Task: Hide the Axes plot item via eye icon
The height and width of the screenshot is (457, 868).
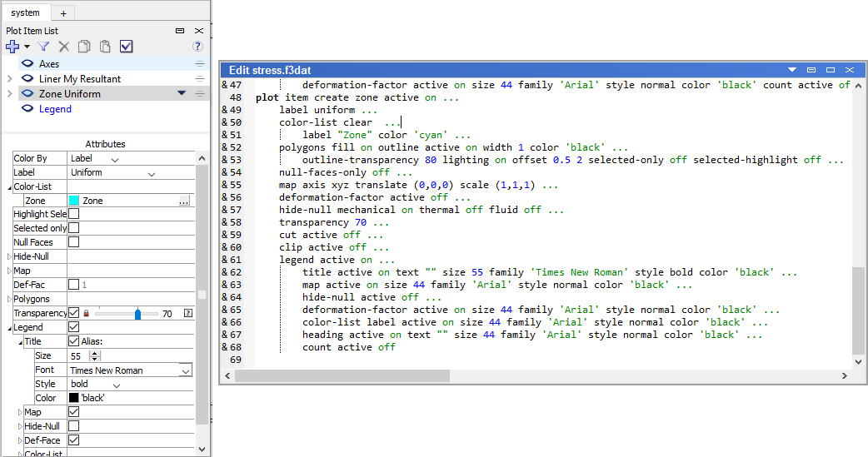Action: 27,64
